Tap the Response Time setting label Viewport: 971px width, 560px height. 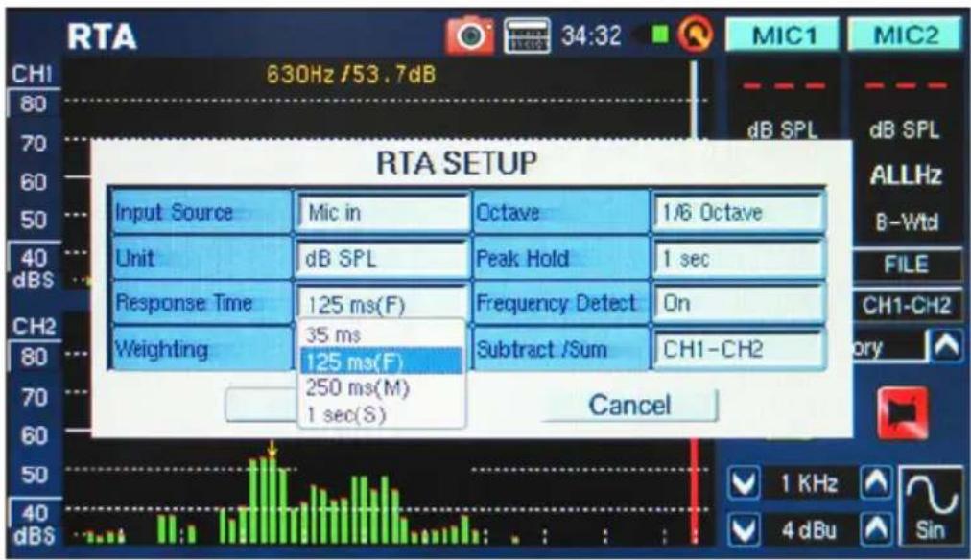click(x=184, y=303)
